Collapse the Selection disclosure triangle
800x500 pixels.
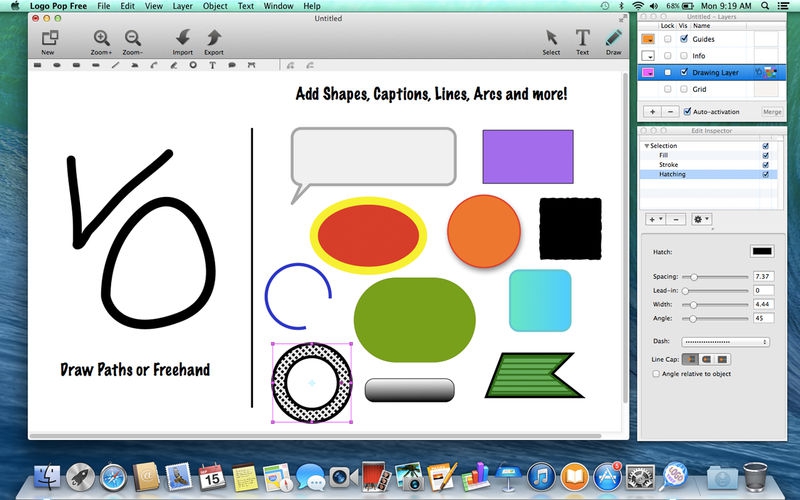click(x=646, y=146)
